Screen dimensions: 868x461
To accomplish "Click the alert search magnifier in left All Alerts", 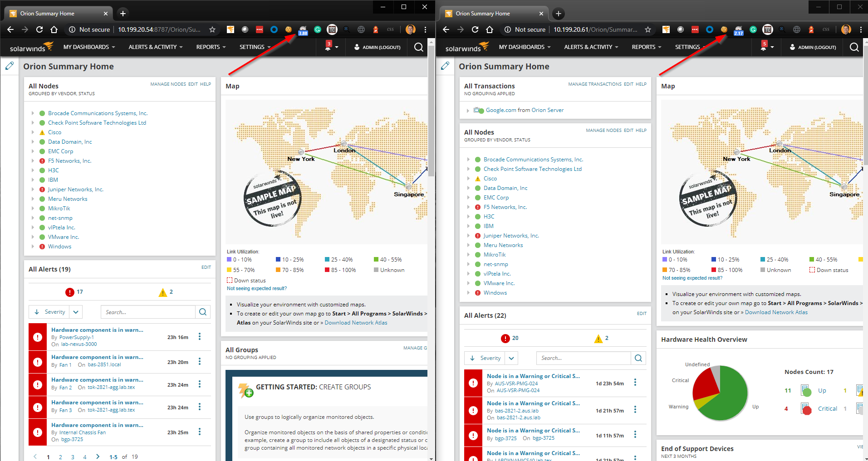I will tap(203, 312).
